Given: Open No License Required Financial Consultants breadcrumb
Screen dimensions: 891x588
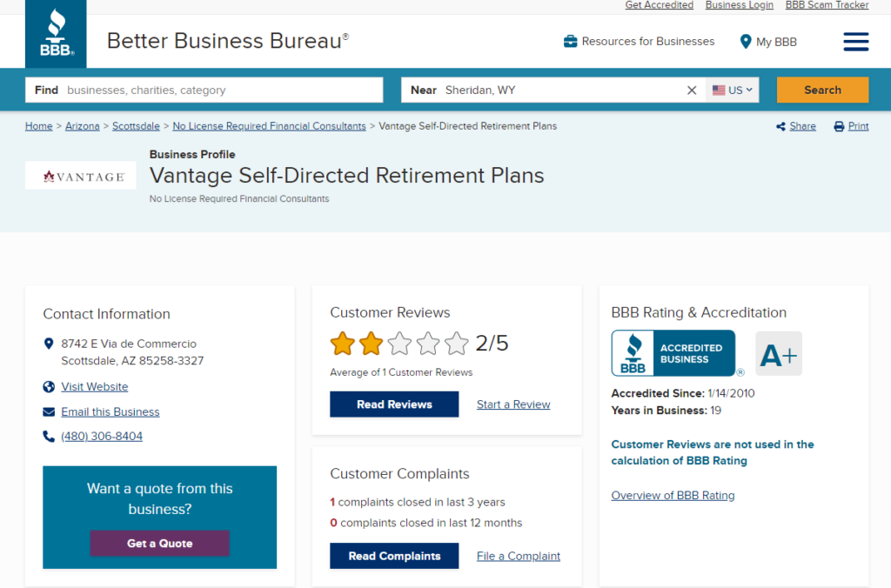Looking at the screenshot, I should point(270,126).
